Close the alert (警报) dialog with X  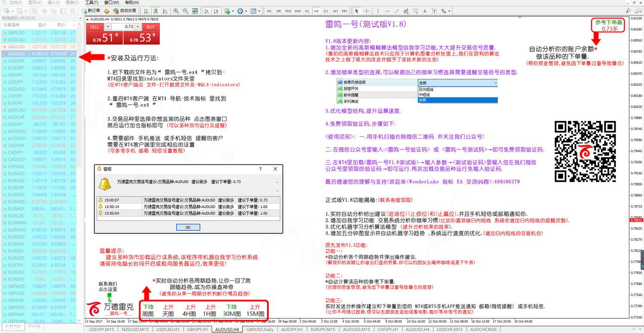pyautogui.click(x=275, y=169)
